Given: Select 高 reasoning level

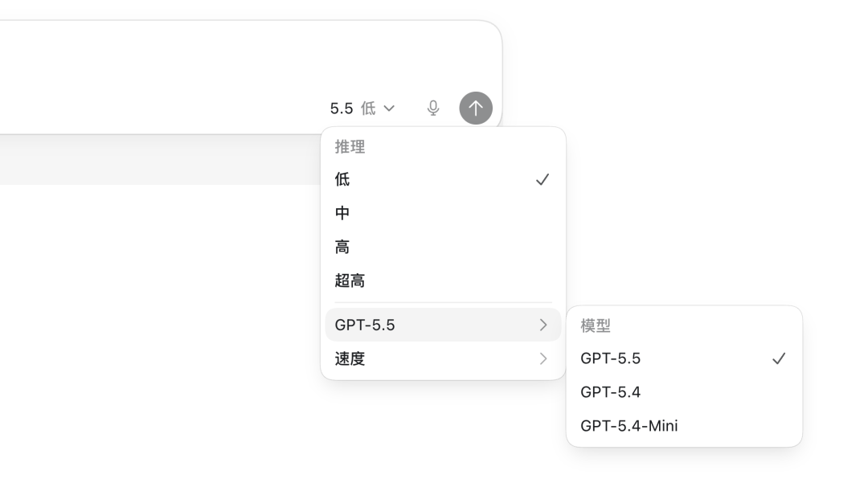Looking at the screenshot, I should (443, 247).
